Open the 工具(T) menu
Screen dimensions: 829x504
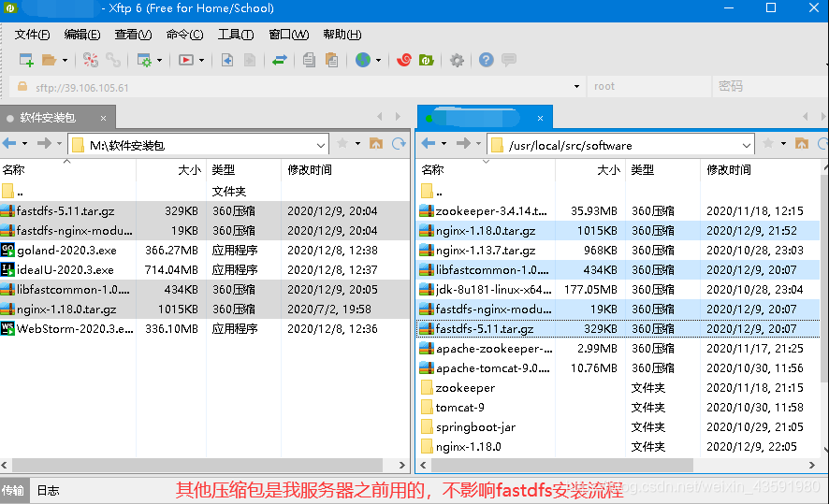236,35
